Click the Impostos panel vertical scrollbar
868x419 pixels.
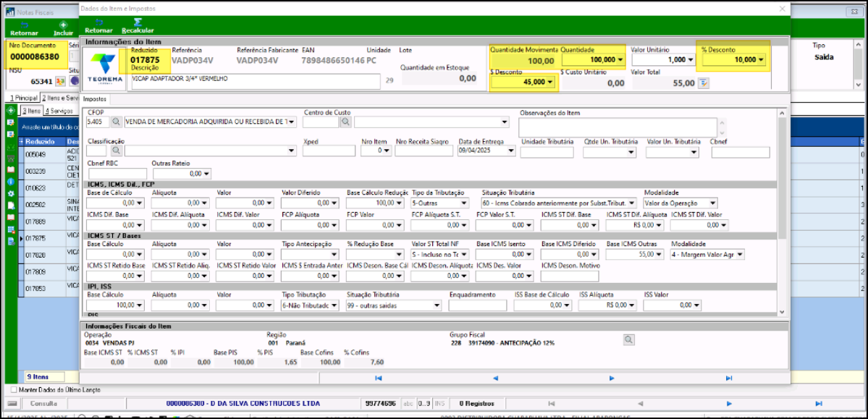(782, 213)
